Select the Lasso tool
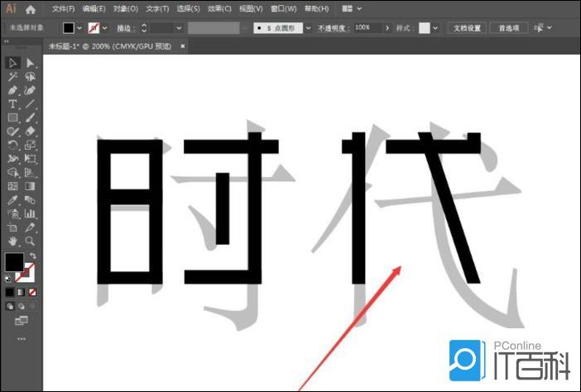 [x=30, y=77]
